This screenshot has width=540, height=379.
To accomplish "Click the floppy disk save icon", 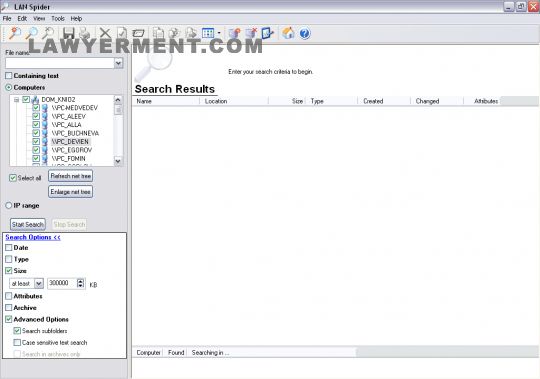I will coord(69,33).
